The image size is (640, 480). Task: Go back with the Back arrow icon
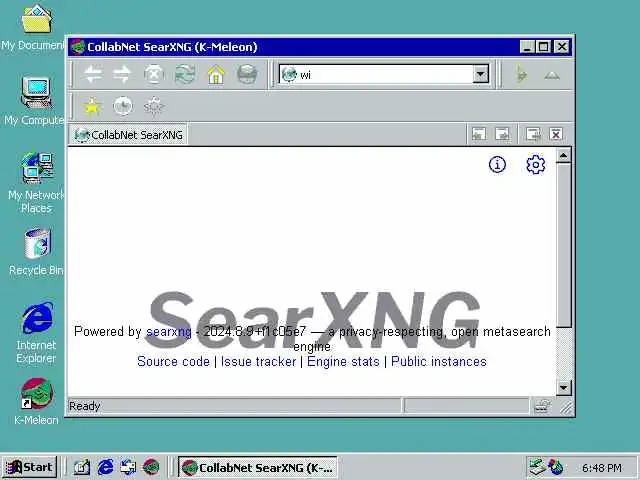coord(93,75)
